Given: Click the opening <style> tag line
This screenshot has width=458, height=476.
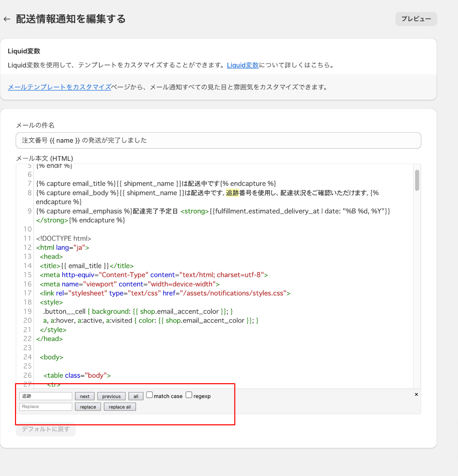Looking at the screenshot, I should 51,302.
